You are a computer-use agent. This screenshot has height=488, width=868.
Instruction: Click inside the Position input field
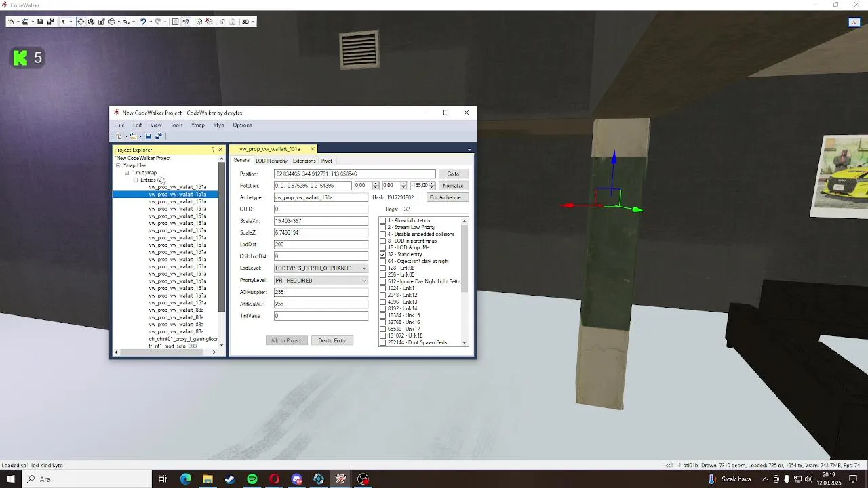click(x=355, y=174)
